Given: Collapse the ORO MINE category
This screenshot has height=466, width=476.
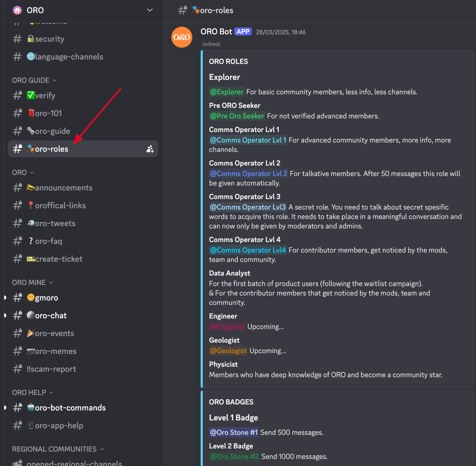Looking at the screenshot, I should [32, 282].
